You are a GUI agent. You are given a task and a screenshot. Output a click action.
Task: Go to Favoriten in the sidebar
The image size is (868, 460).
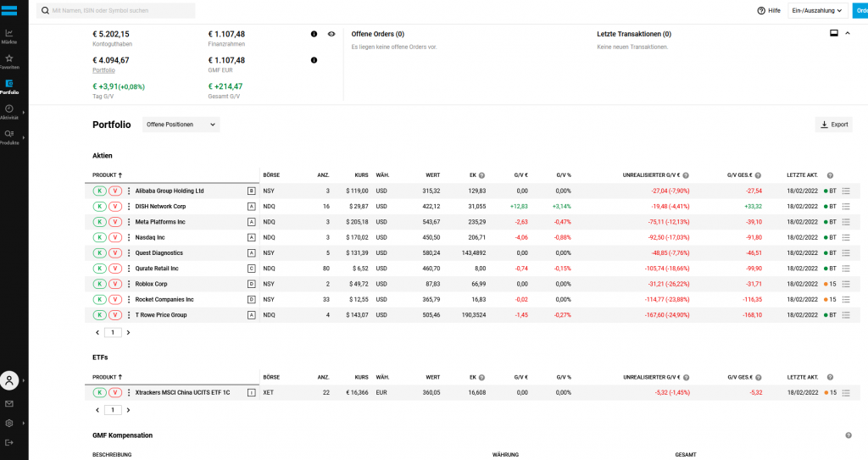[9, 61]
